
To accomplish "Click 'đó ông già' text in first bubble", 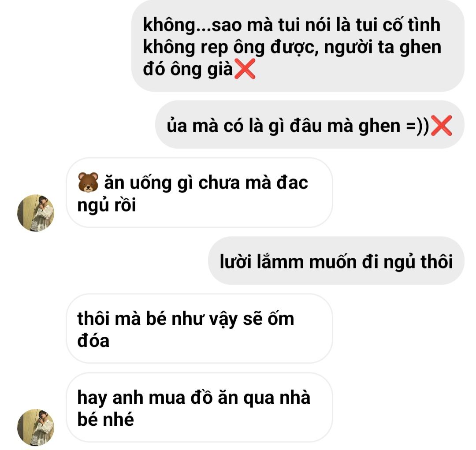I will click(x=188, y=69).
